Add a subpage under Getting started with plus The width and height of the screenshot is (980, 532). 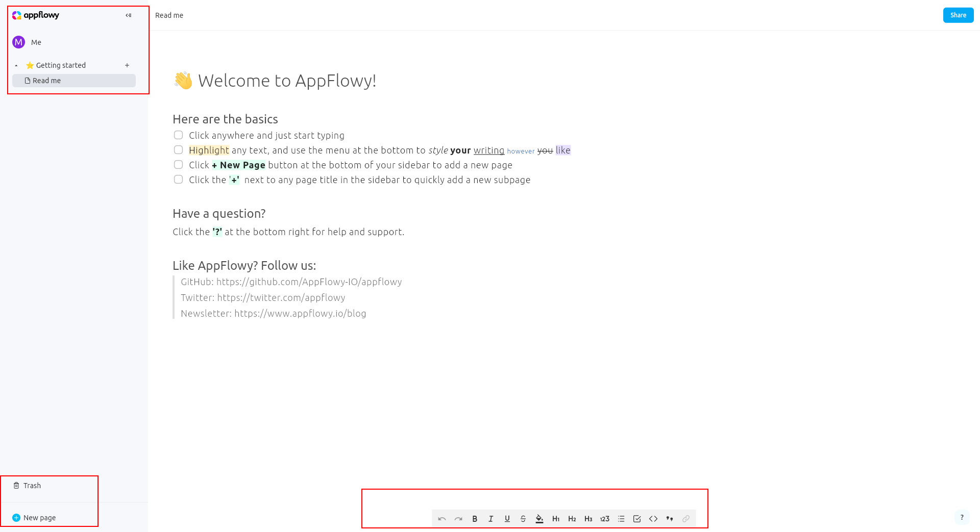tap(127, 65)
